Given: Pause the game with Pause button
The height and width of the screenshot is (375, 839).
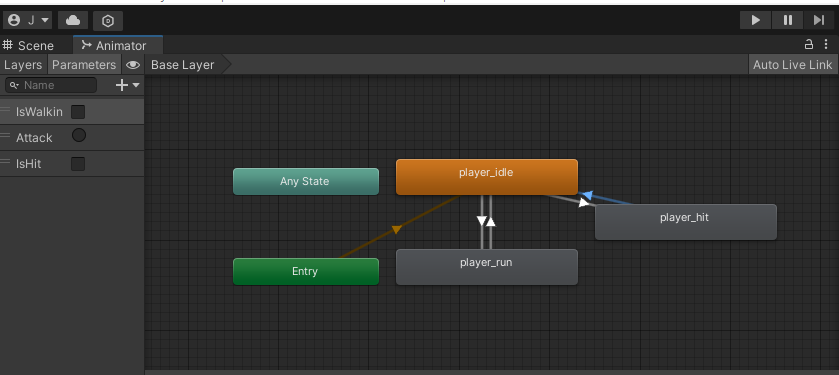Looking at the screenshot, I should [788, 20].
